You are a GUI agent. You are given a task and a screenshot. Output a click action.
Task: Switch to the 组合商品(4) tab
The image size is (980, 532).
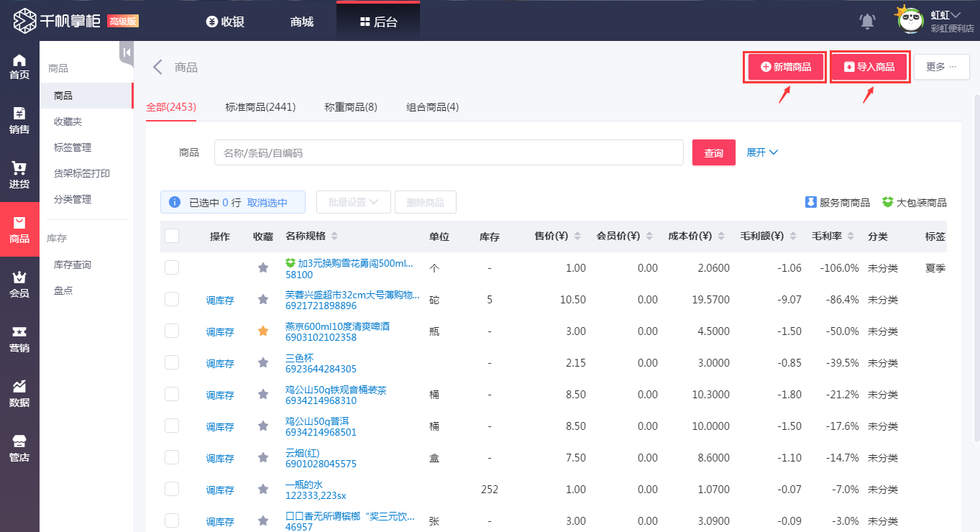431,107
